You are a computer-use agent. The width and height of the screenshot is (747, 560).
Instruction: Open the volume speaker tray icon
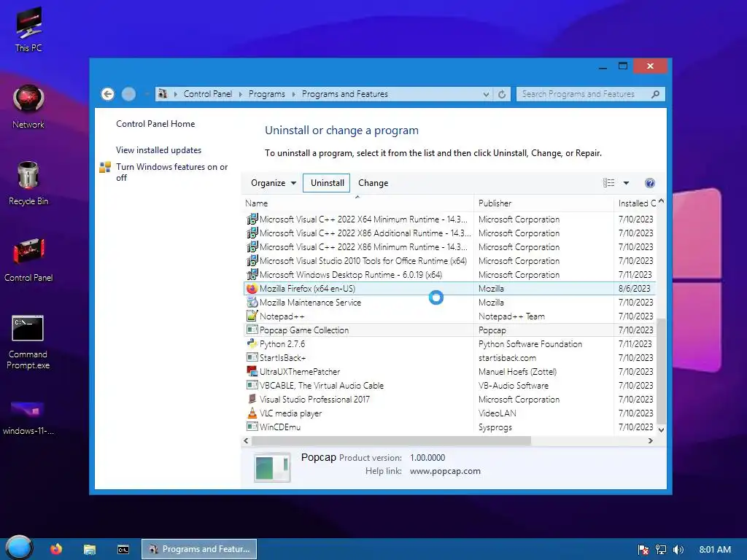pyautogui.click(x=678, y=550)
